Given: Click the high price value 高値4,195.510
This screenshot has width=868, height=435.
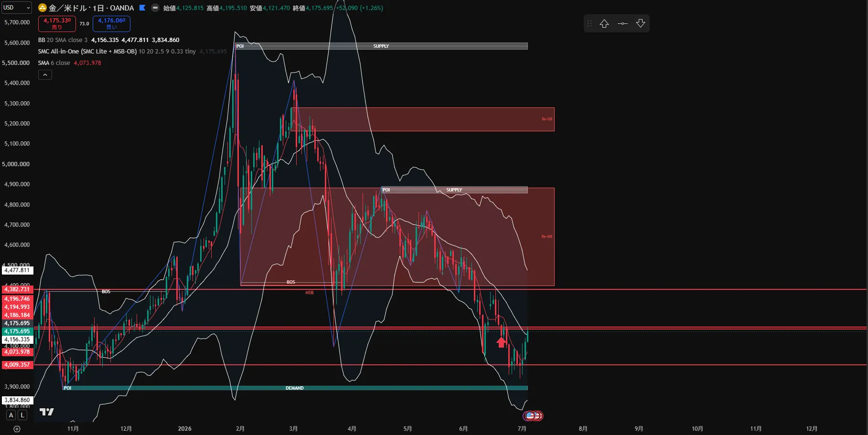Looking at the screenshot, I should (x=226, y=8).
